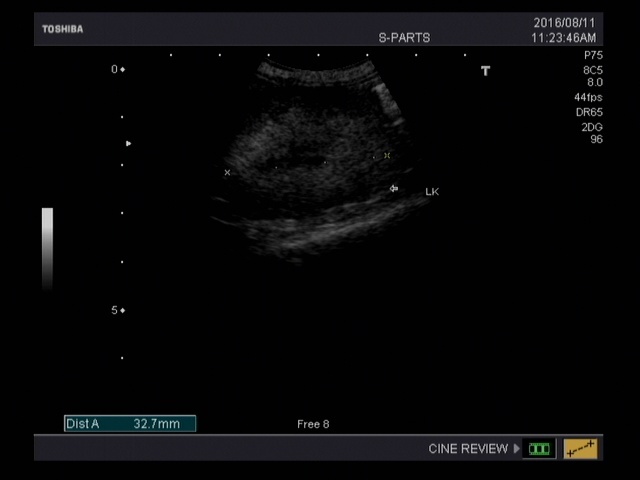The height and width of the screenshot is (480, 640).
Task: Click the 5 depth marker on the scale
Action: [115, 310]
